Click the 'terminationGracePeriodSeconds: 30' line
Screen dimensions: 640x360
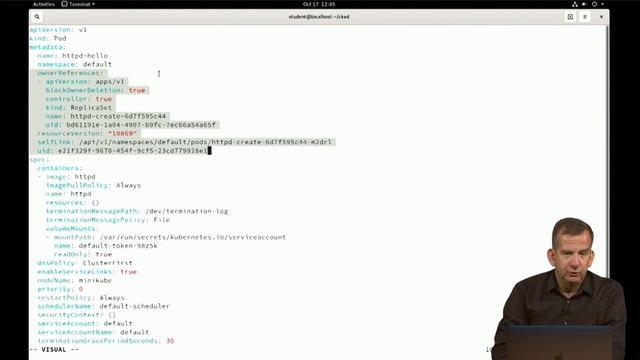106,341
